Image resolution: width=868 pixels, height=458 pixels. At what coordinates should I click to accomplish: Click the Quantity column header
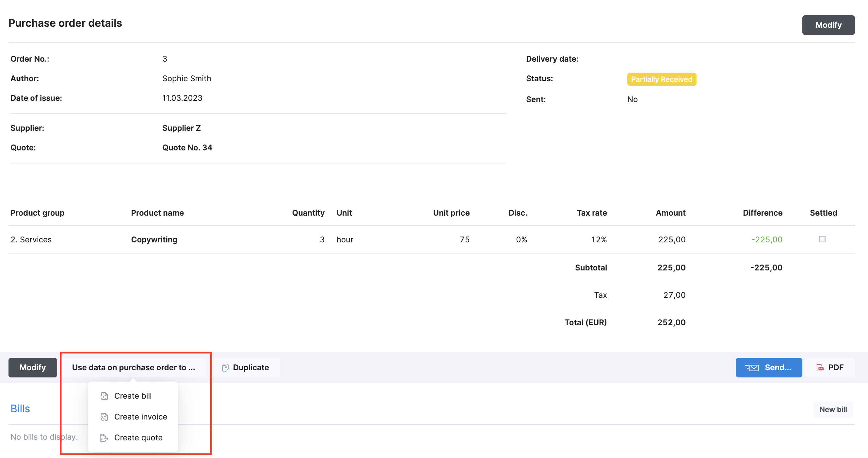pos(308,213)
